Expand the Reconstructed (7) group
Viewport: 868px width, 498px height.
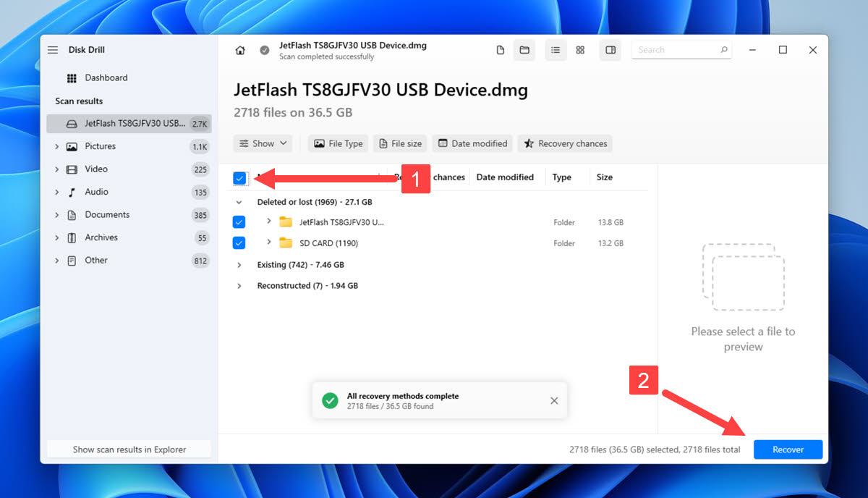pyautogui.click(x=239, y=286)
